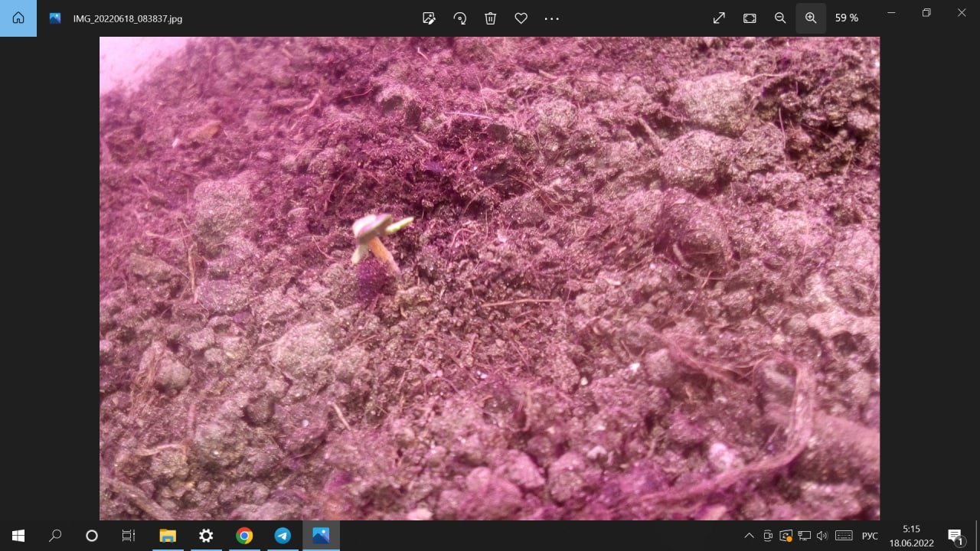Viewport: 980px width, 551px height.
Task: Zoom out of the image
Action: click(x=780, y=18)
